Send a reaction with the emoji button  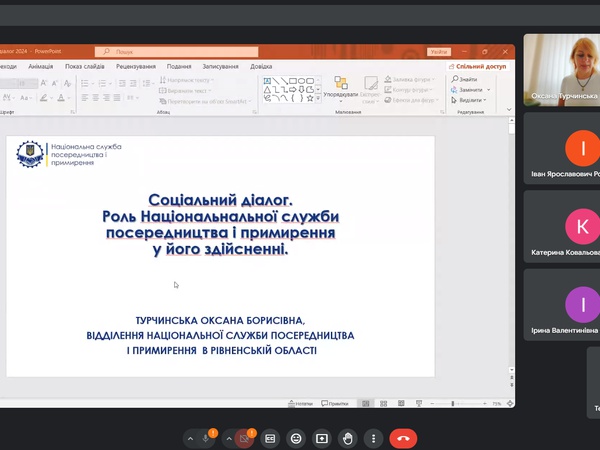click(x=296, y=439)
